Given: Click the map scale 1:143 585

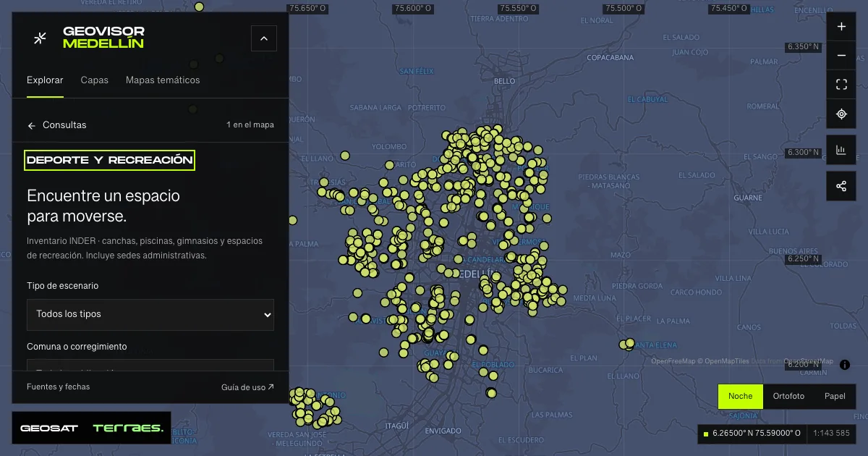Looking at the screenshot, I should coord(832,434).
